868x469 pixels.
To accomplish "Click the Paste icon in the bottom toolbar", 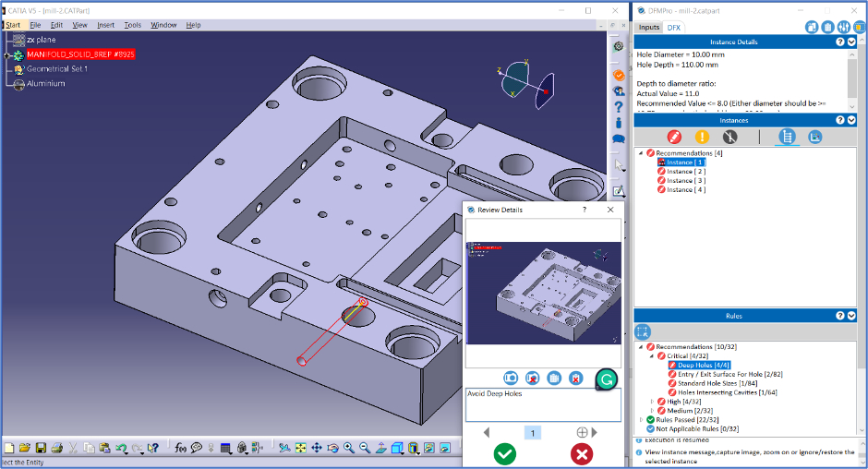I will (x=104, y=448).
